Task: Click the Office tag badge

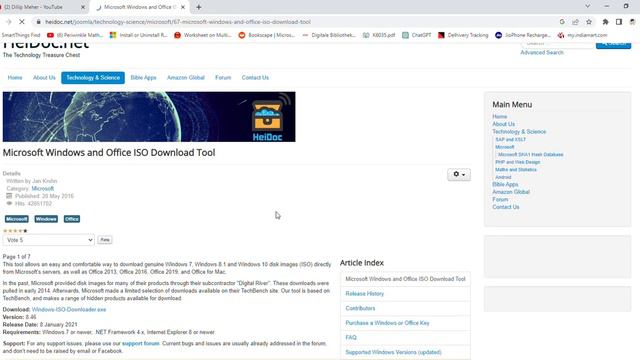Action: click(72, 219)
